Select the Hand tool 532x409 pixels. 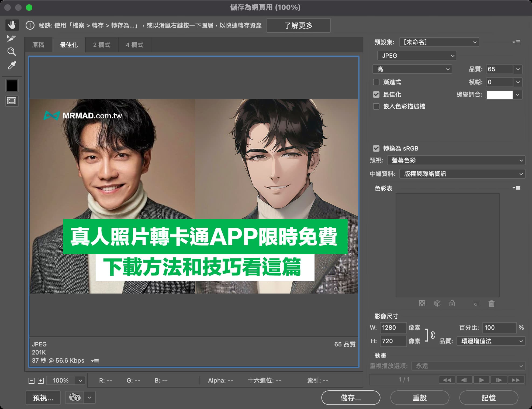coord(12,25)
